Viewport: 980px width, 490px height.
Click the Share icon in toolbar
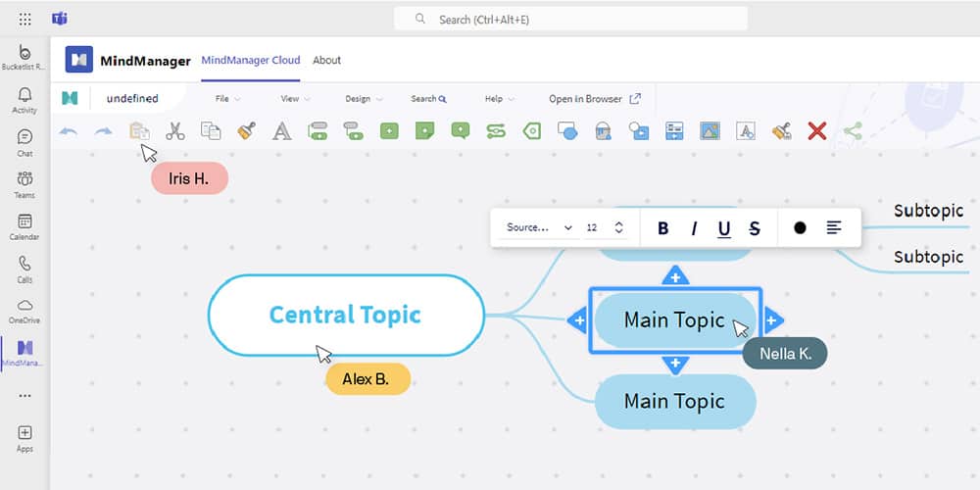click(853, 130)
